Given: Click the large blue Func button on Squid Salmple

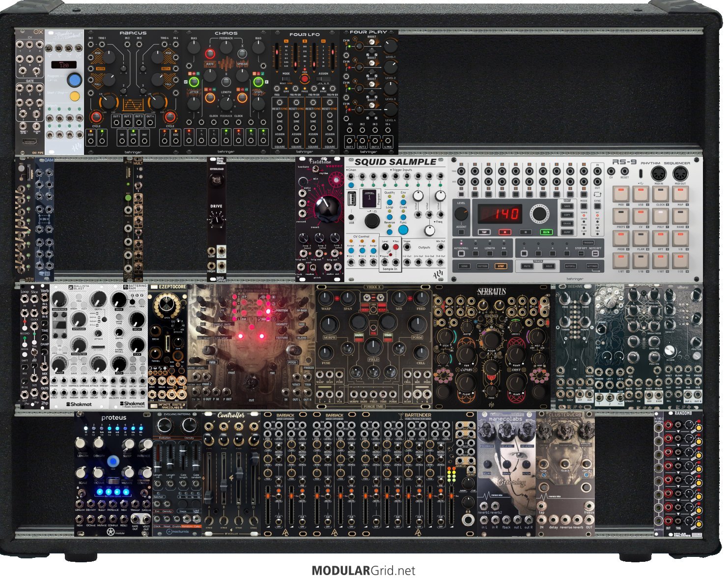Looking at the screenshot, I should click(x=403, y=229).
